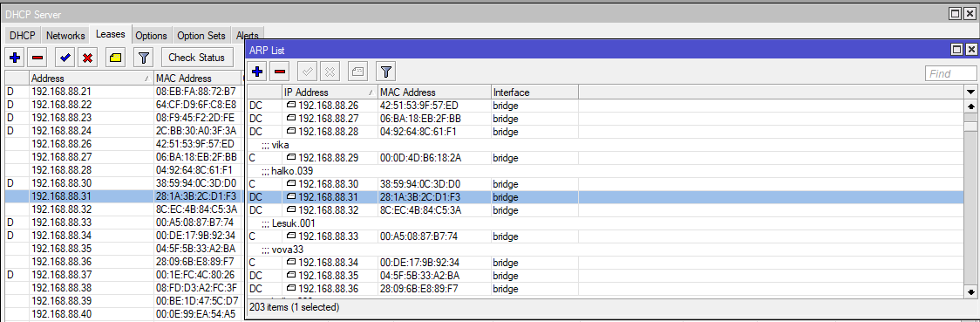Click the Find field in ARP List
The width and height of the screenshot is (980, 322).
(x=950, y=74)
